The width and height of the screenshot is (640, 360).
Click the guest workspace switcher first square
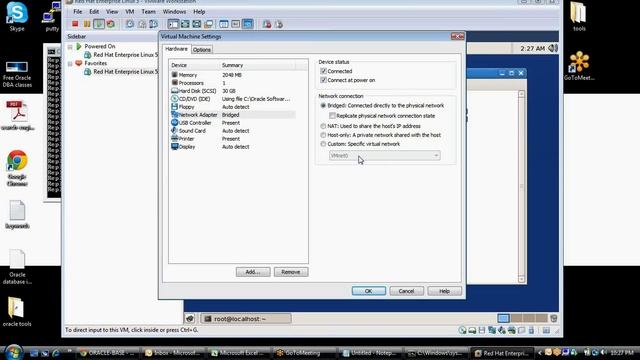tap(504, 318)
